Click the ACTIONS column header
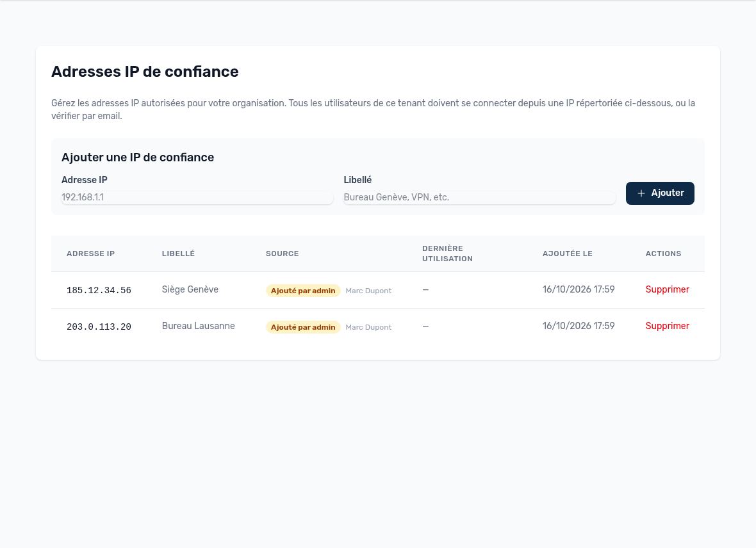This screenshot has height=548, width=756. [x=663, y=254]
